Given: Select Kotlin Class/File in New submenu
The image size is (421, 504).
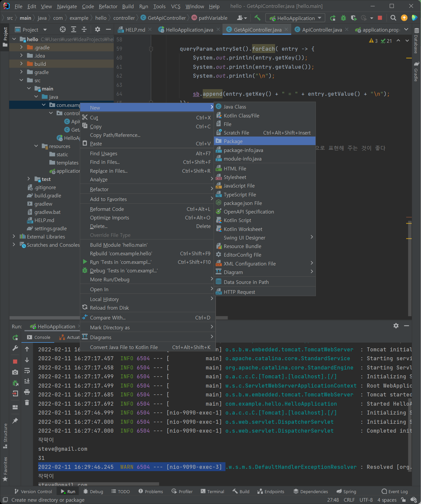Looking at the screenshot, I should point(265,115).
